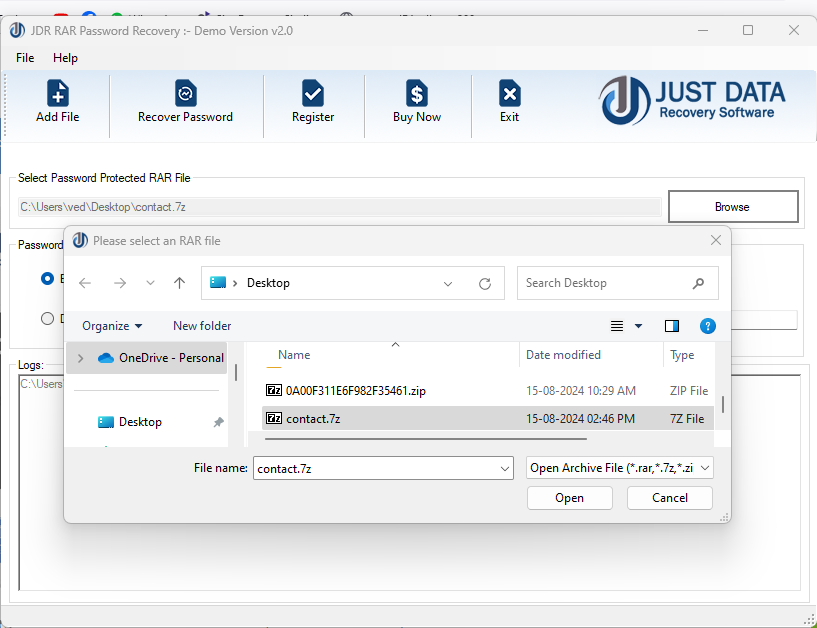The height and width of the screenshot is (628, 817).
Task: Click the Open button
Action: 569,497
